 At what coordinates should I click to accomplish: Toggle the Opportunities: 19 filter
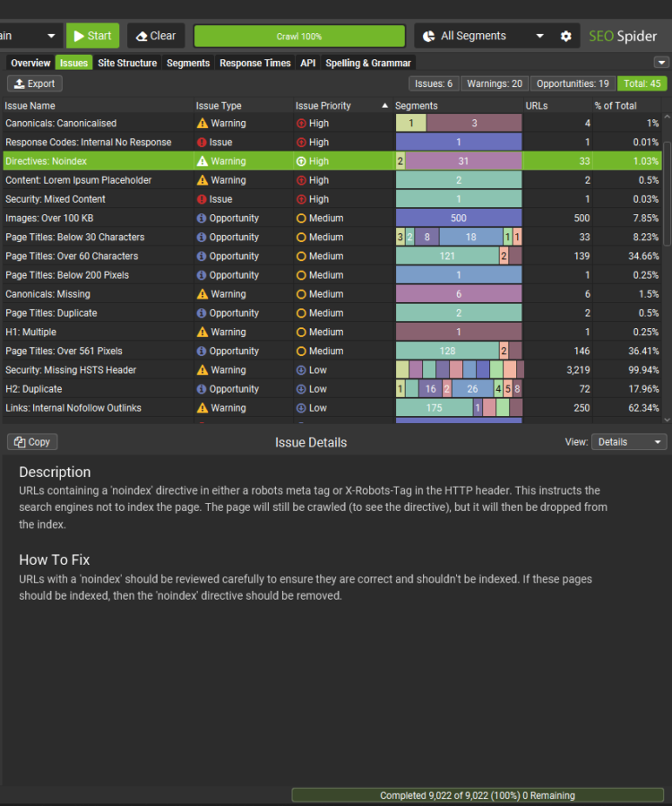(573, 83)
